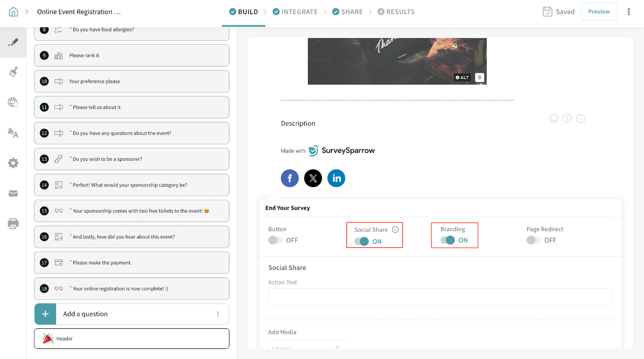Expand options beside Add a question
The width and height of the screenshot is (644, 359).
click(x=218, y=314)
